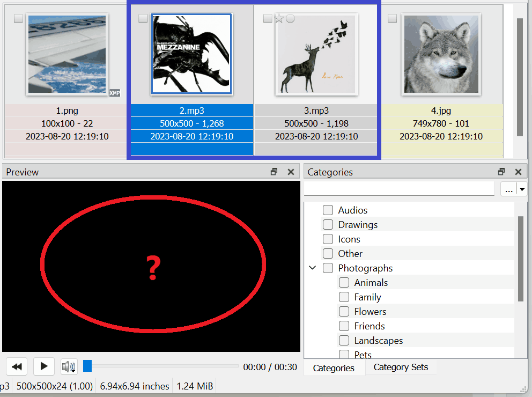Float the Categories panel

pos(501,172)
